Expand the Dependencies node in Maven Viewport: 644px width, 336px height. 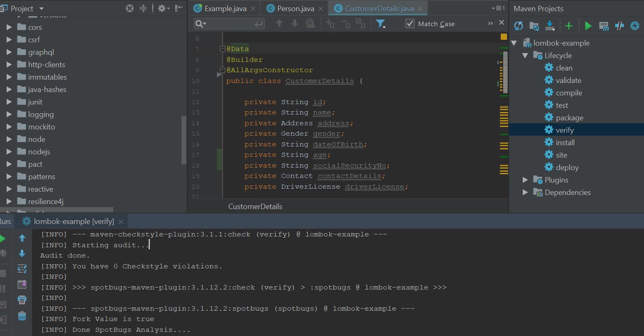[525, 192]
